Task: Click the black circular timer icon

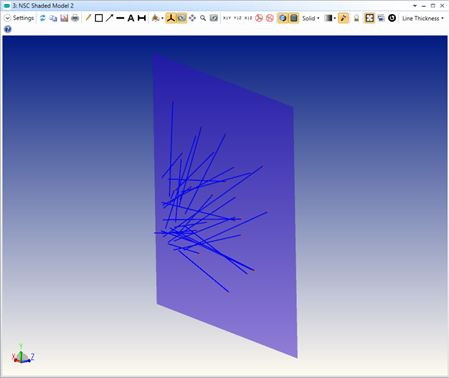Action: [392, 18]
